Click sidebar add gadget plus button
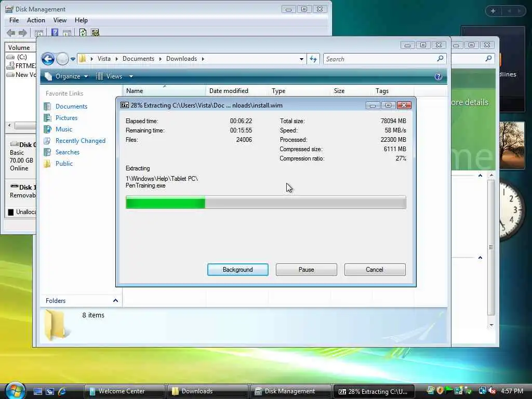The image size is (532, 399). click(493, 11)
